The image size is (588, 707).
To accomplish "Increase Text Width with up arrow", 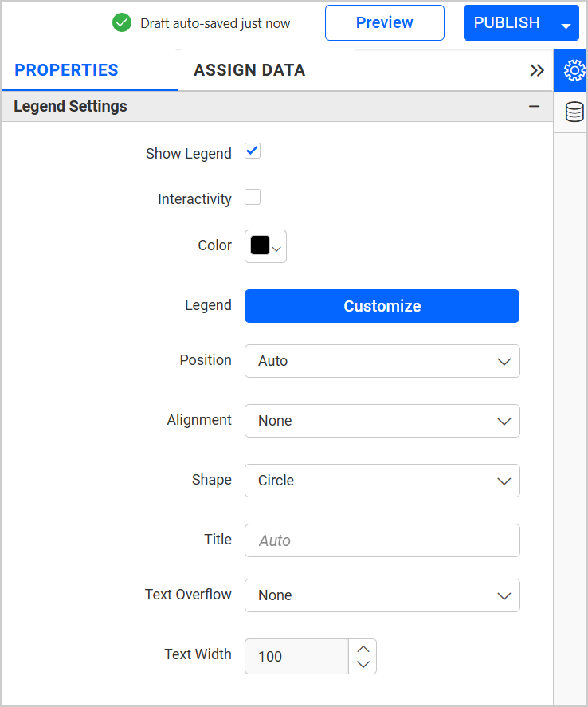I will (363, 648).
